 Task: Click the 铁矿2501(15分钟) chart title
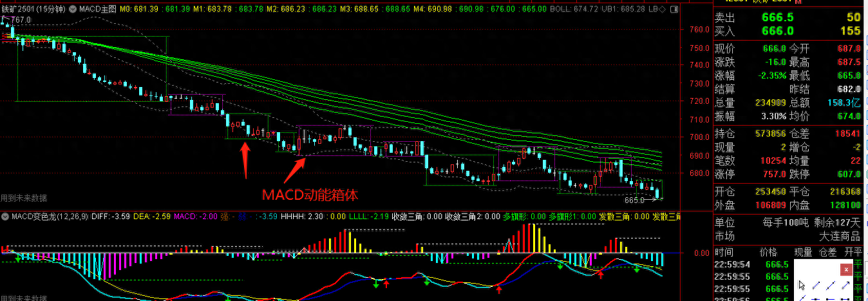coord(33,10)
